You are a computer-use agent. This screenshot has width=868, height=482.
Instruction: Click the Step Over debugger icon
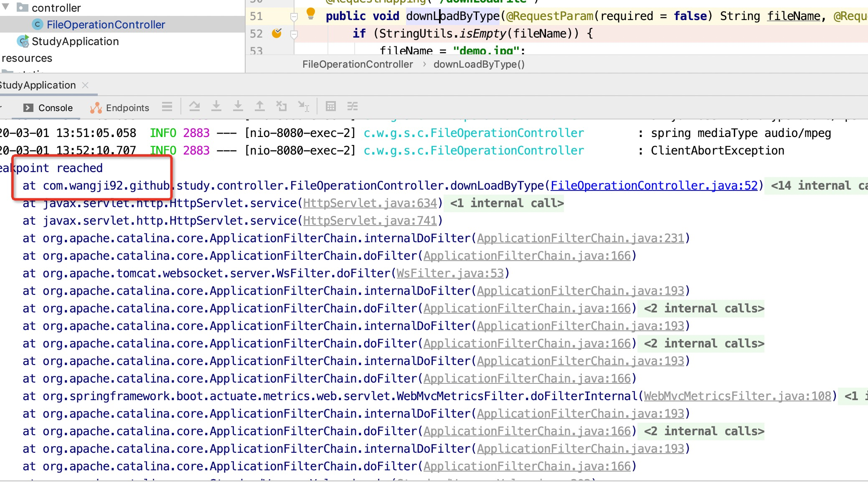(194, 107)
